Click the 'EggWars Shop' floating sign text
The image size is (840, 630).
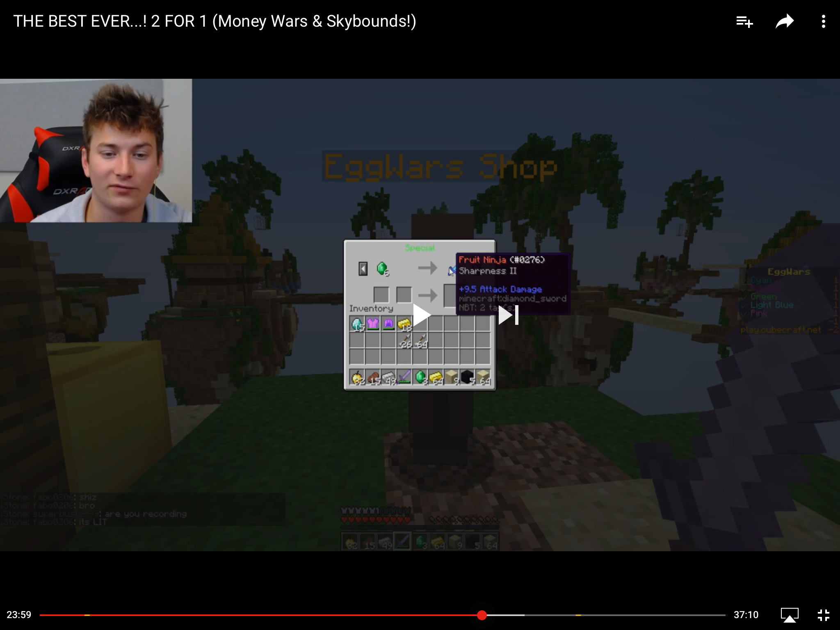click(x=440, y=167)
